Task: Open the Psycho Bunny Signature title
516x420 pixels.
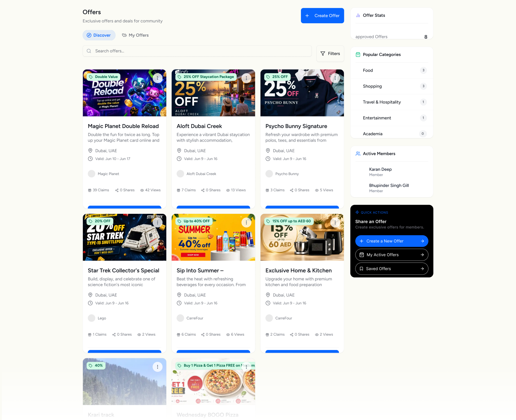Action: click(296, 126)
